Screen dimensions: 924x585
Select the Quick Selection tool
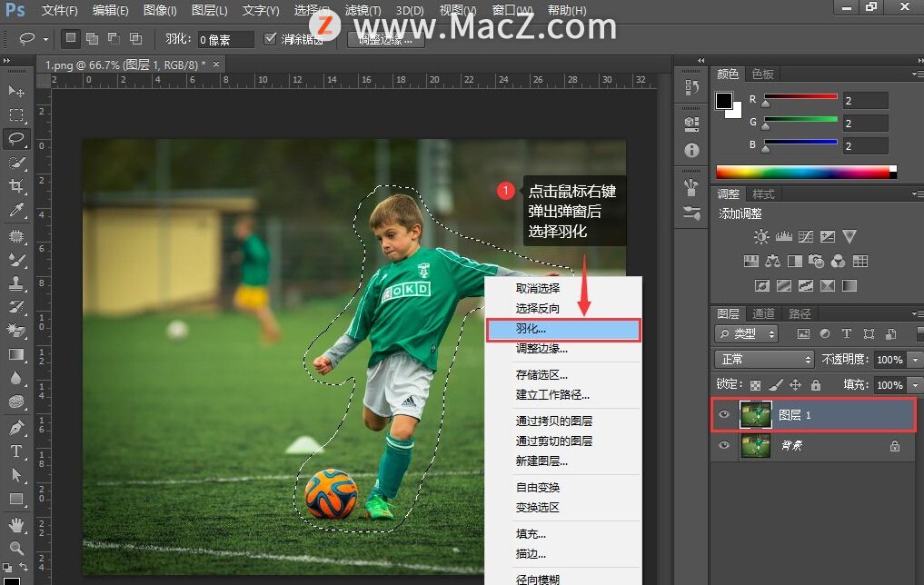16,163
